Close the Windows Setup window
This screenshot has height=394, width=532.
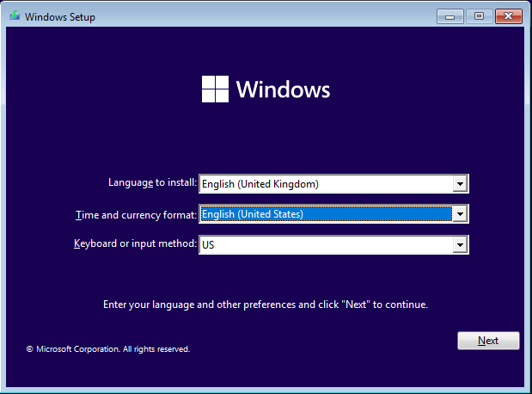coord(508,15)
